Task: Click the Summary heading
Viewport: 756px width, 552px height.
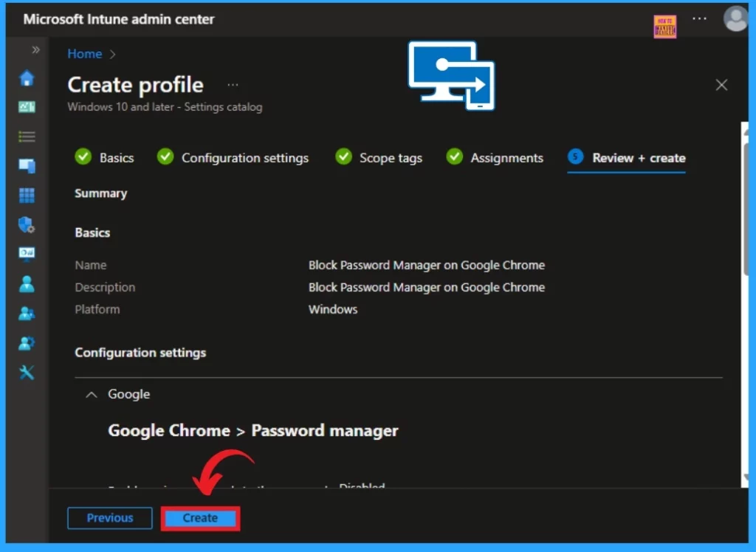Action: 100,193
